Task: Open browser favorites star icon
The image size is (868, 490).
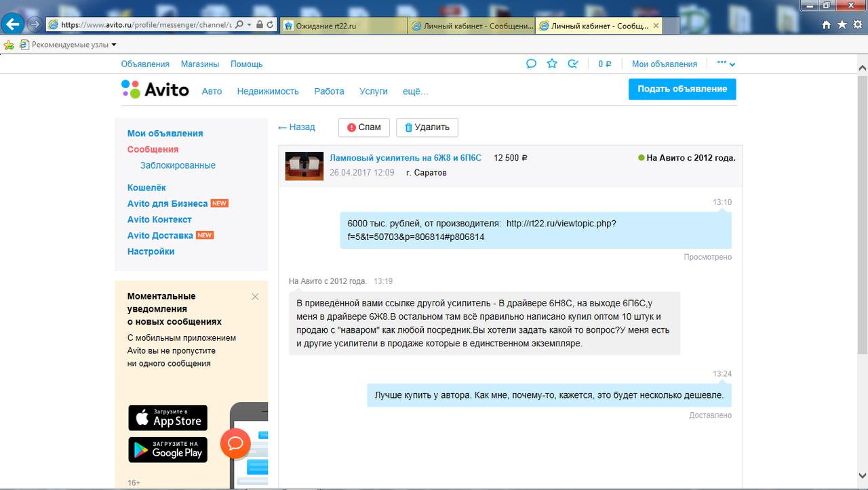Action: tap(842, 24)
